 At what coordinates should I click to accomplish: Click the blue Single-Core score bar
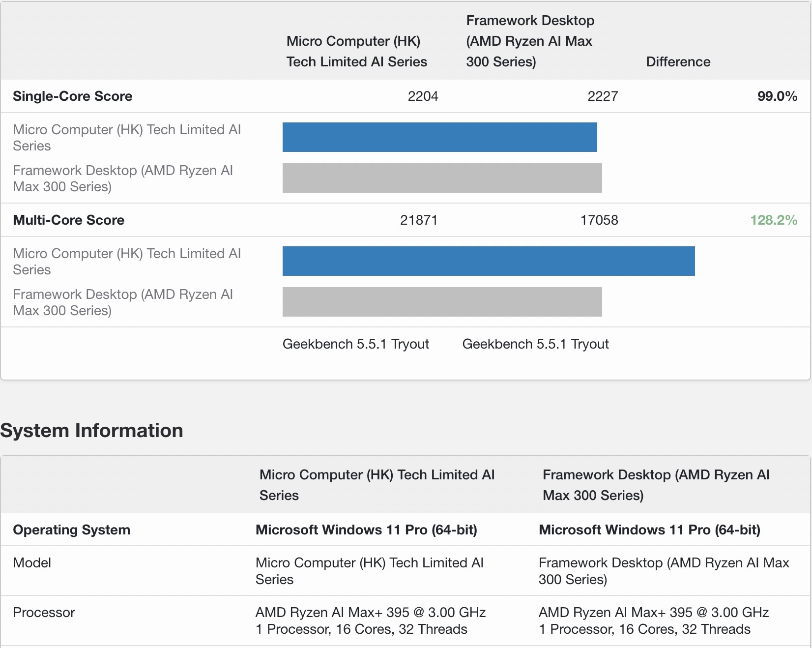(x=439, y=137)
